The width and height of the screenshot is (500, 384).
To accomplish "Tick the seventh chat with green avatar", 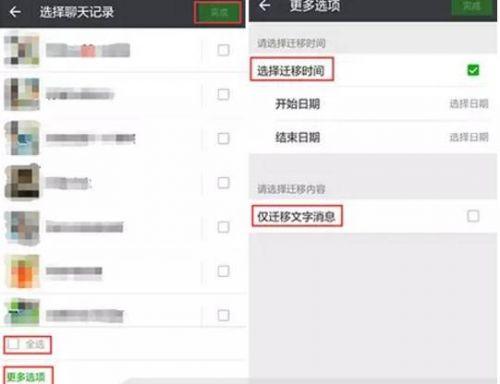I will (x=223, y=315).
